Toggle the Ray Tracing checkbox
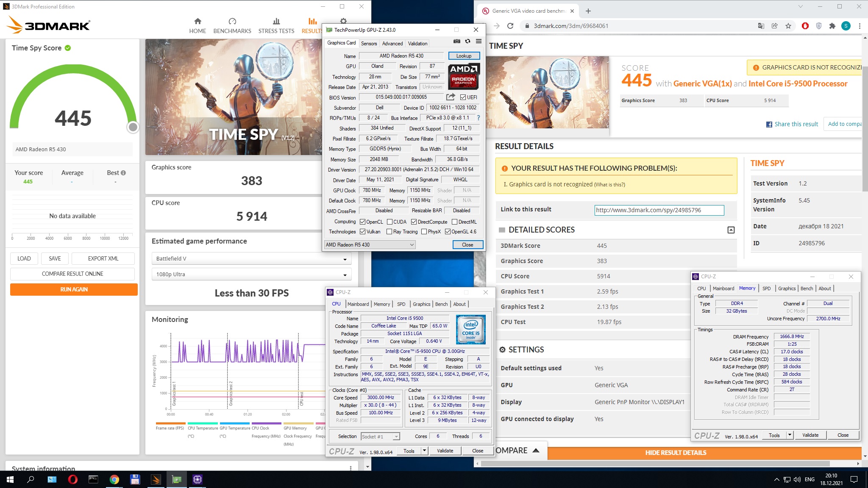868x488 pixels. pyautogui.click(x=389, y=232)
